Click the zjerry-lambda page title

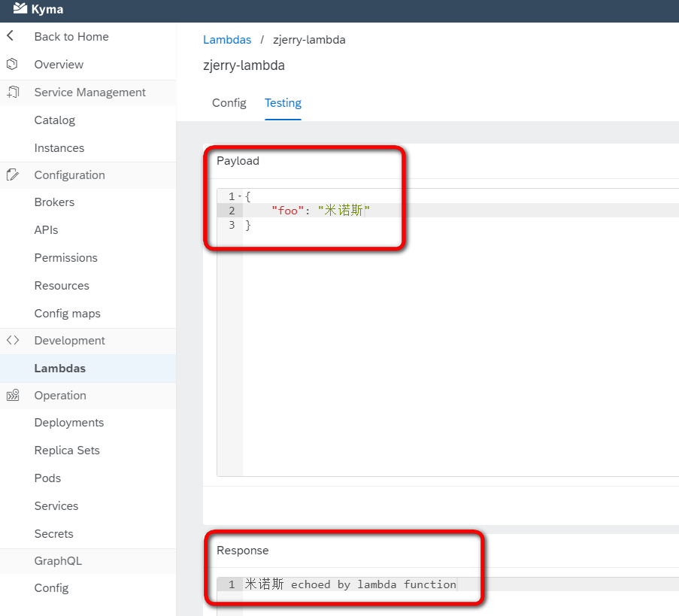click(x=244, y=65)
